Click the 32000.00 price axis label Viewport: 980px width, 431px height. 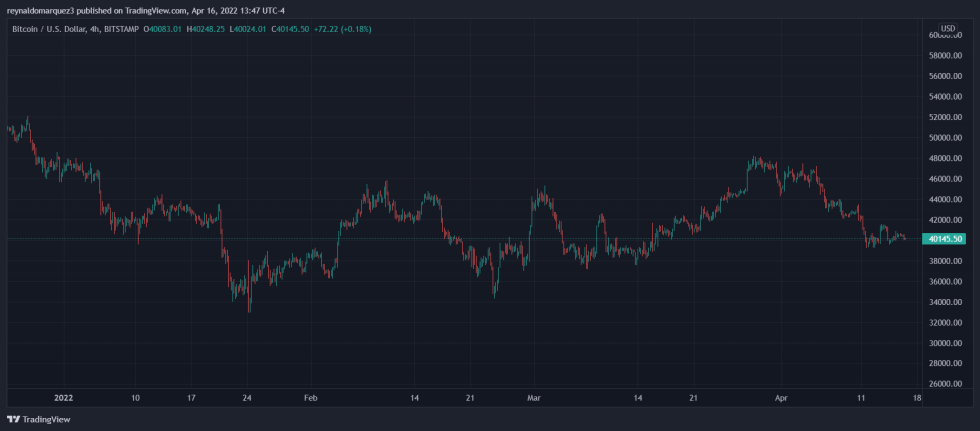tap(947, 323)
